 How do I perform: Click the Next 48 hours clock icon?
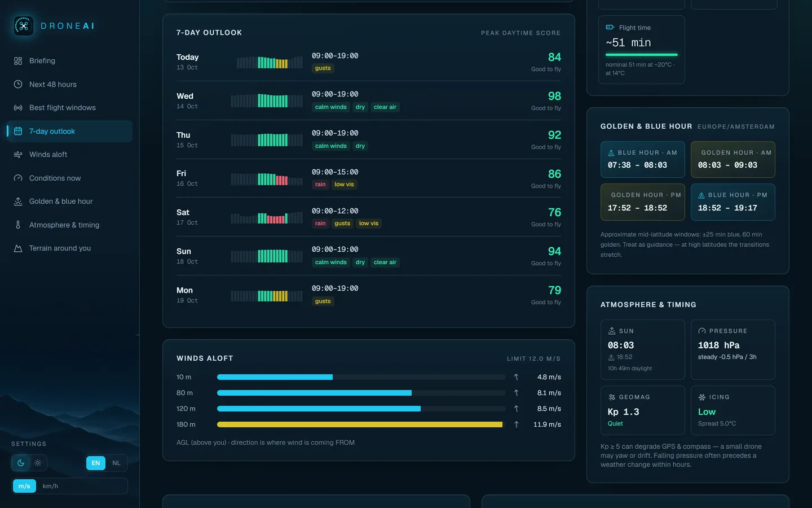pyautogui.click(x=18, y=84)
